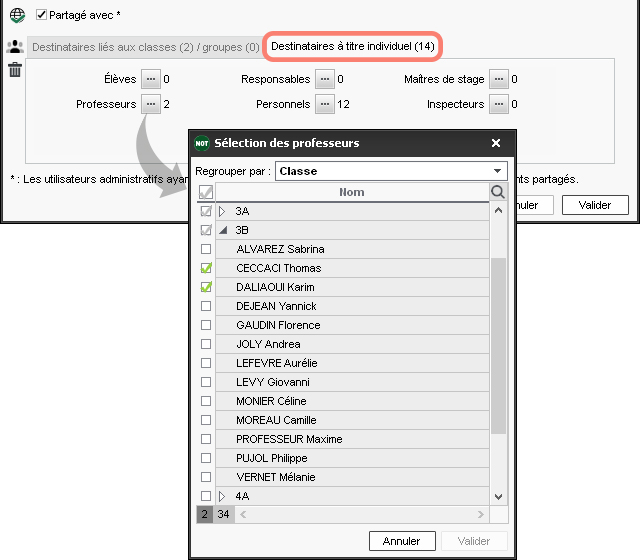The width and height of the screenshot is (640, 560).
Task: Collapse the 3B class group
Action: click(223, 230)
